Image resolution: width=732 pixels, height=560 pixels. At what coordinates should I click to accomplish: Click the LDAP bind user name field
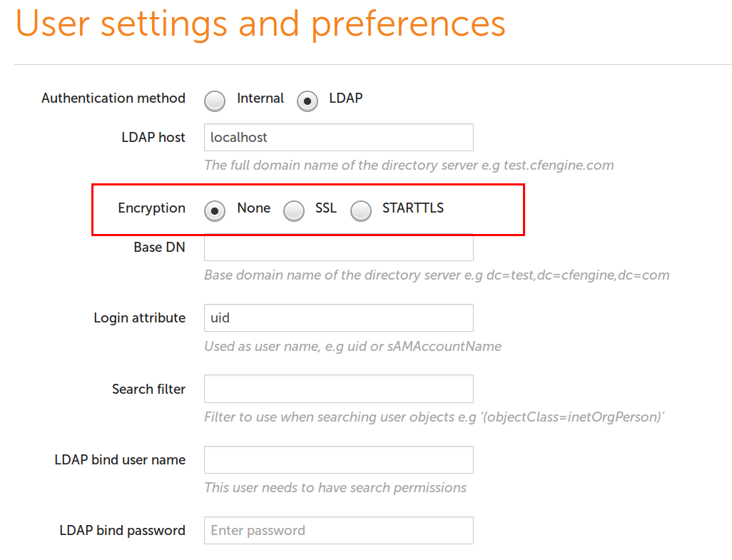338,459
